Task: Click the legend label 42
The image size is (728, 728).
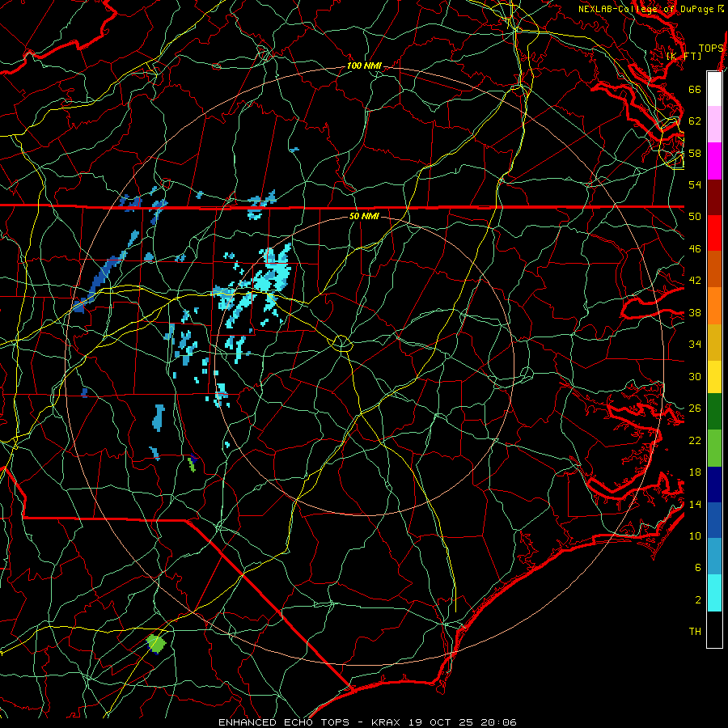Action: click(x=695, y=281)
